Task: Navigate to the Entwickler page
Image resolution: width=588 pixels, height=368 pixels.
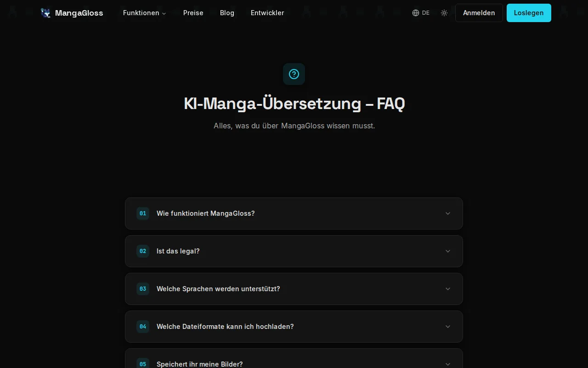Action: click(267, 13)
